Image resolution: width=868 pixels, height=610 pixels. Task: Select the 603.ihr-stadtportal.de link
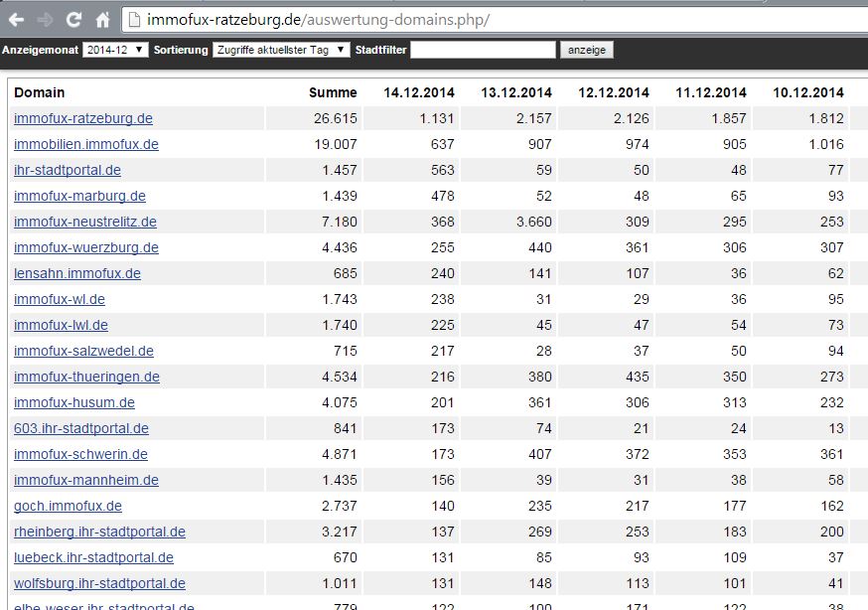tap(81, 428)
